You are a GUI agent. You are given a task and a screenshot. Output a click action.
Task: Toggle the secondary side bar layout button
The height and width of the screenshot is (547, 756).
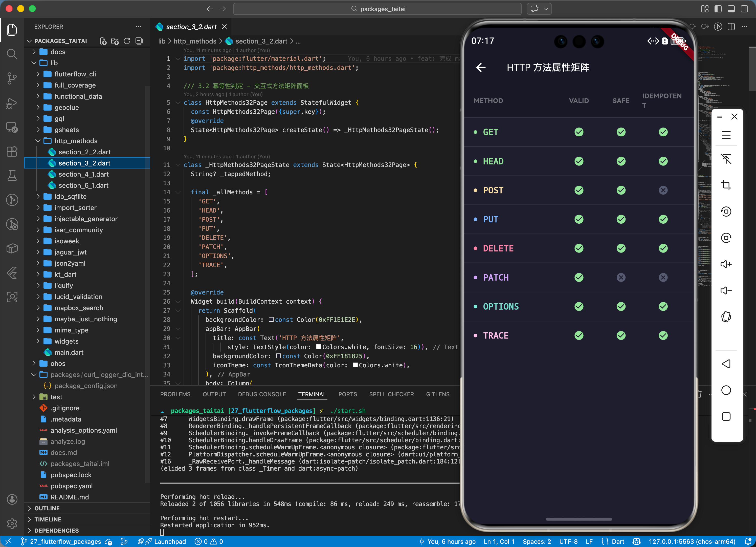(744, 9)
